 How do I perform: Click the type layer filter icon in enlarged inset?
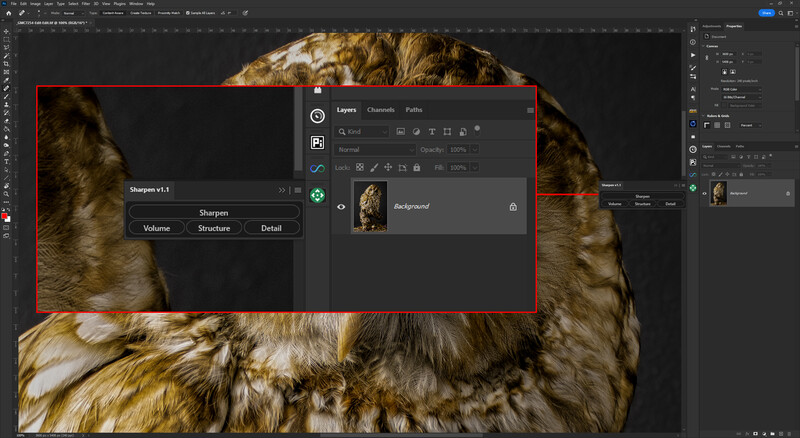[x=432, y=132]
